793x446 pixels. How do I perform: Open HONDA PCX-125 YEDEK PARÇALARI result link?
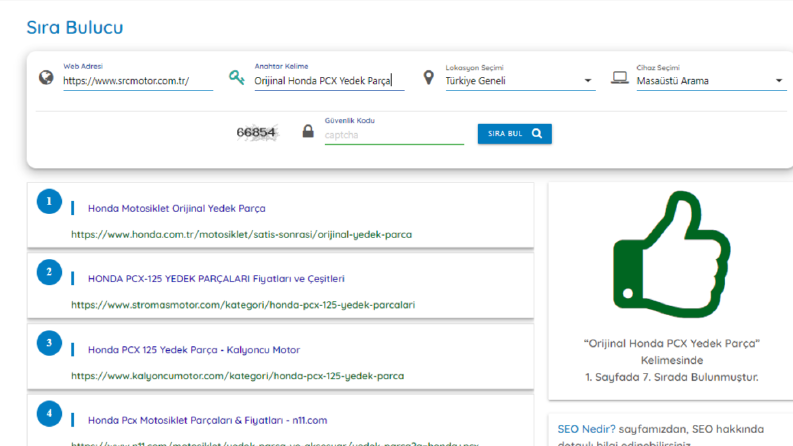216,279
